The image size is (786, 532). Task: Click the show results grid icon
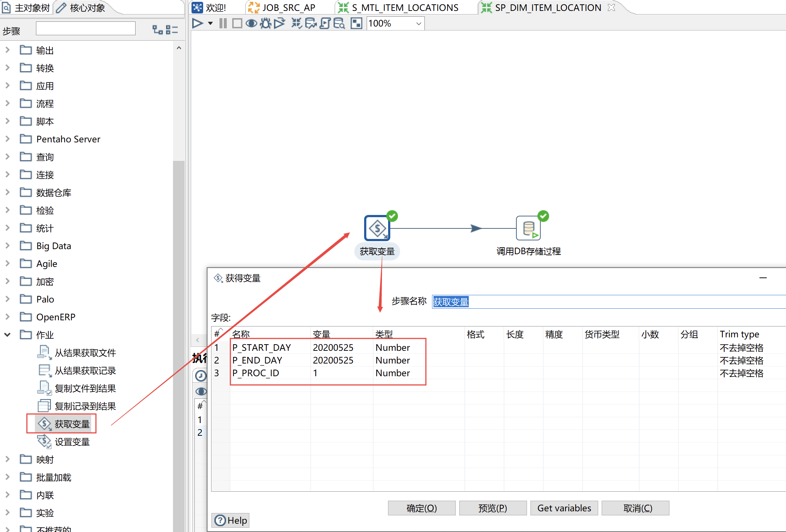pos(356,24)
